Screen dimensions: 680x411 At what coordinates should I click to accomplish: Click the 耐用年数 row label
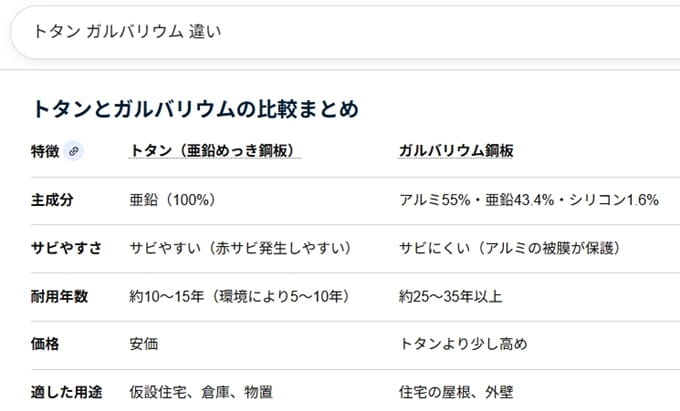59,295
